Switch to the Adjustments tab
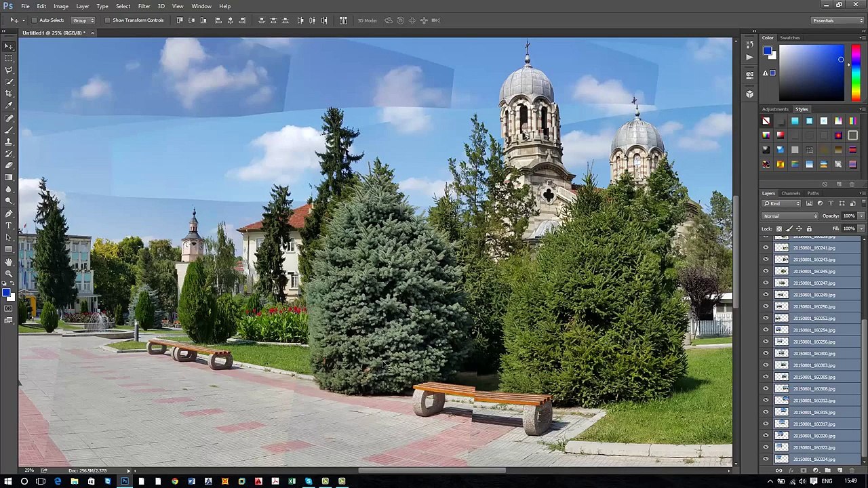The width and height of the screenshot is (868, 488). coord(775,109)
